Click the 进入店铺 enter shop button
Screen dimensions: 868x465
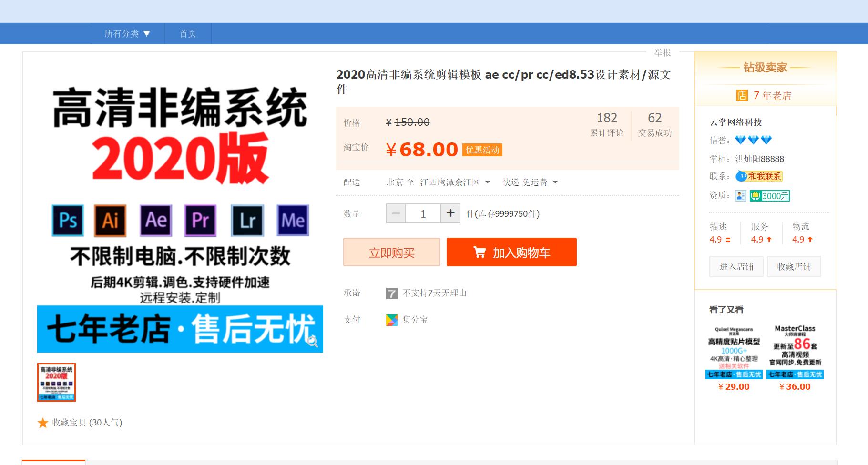pos(736,266)
